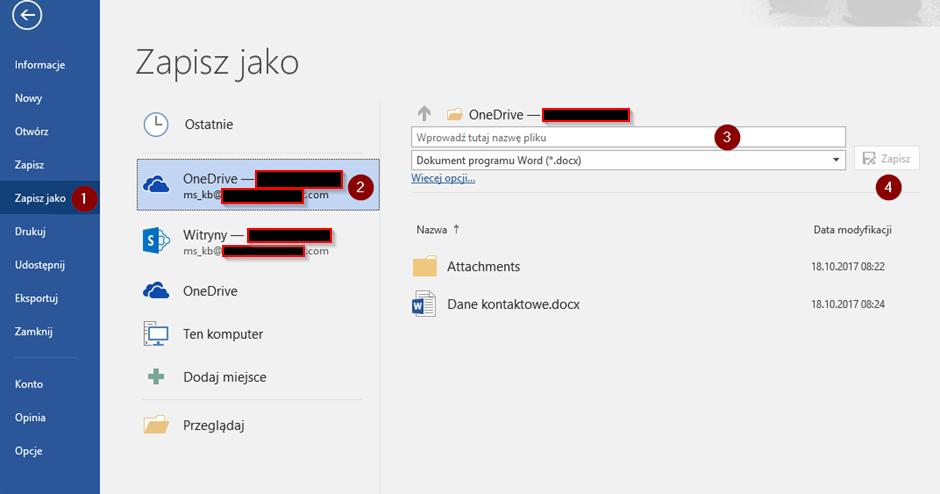
Task: Open the Informacje backstage page
Action: tap(40, 65)
